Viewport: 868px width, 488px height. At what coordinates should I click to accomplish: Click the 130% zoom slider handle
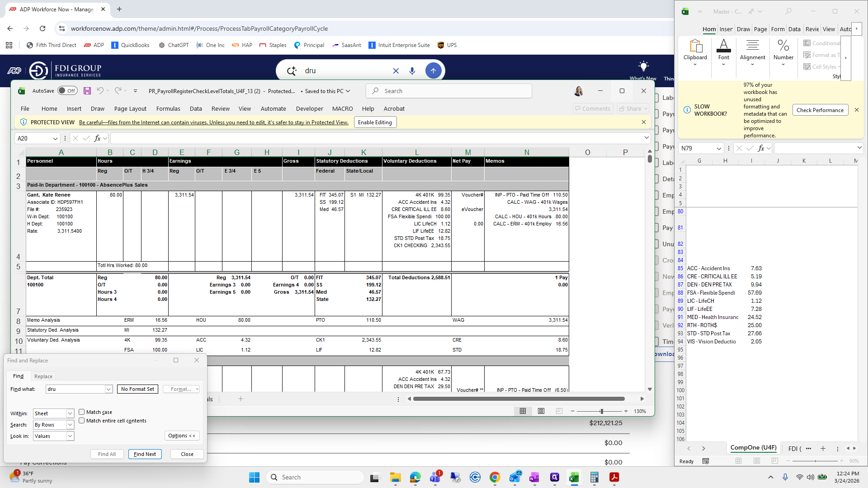tap(601, 411)
